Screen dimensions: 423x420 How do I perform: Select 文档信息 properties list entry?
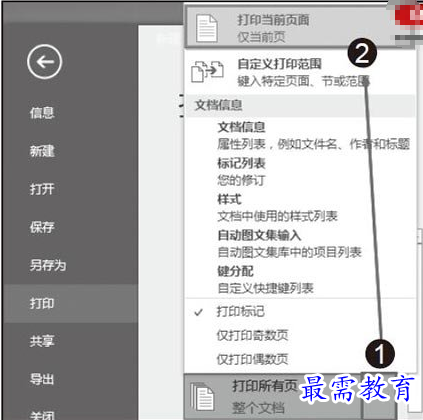pos(313,135)
